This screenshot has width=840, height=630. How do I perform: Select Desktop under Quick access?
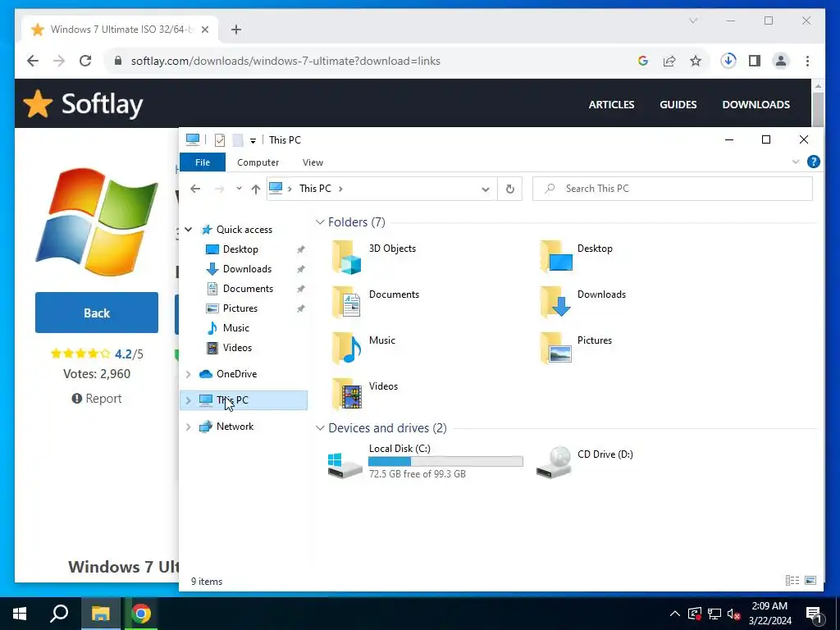pyautogui.click(x=240, y=249)
